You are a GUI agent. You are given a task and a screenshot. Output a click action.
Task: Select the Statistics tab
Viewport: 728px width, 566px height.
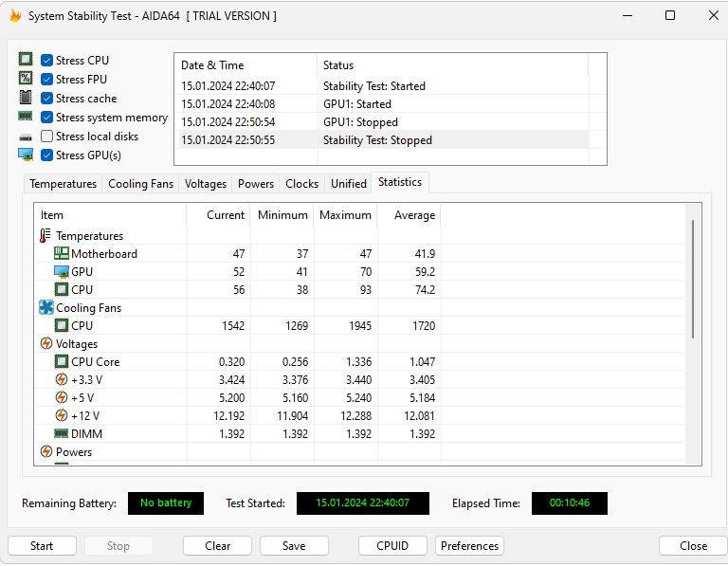tap(400, 182)
